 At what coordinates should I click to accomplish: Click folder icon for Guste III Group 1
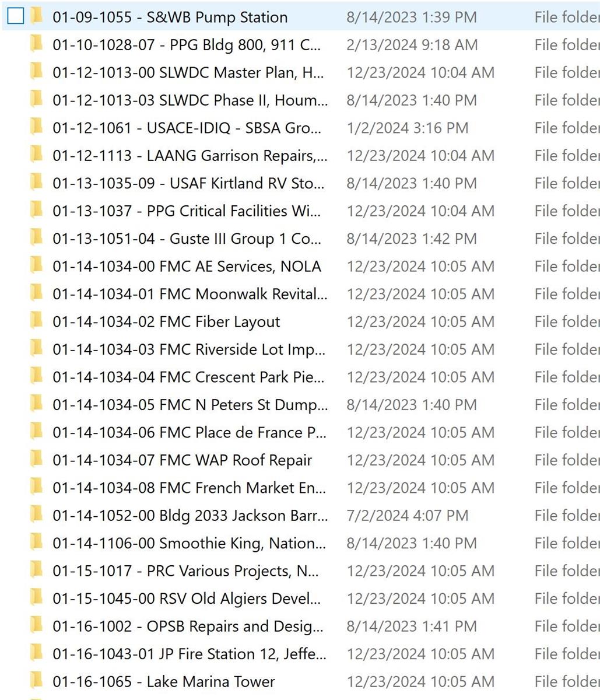37,238
